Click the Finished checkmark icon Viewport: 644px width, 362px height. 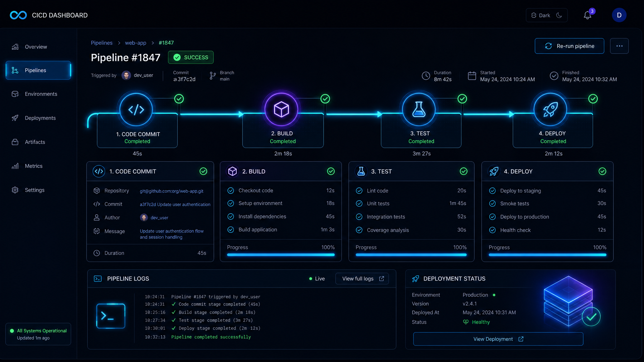click(554, 76)
